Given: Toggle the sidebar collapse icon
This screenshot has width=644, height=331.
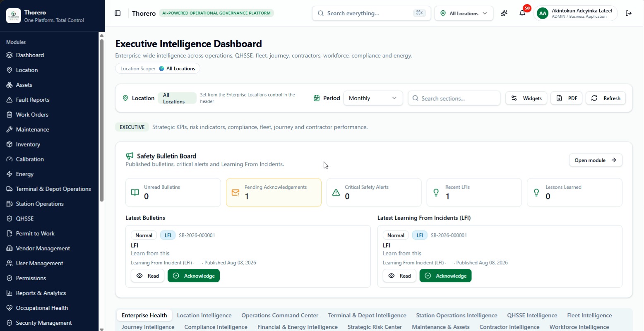Looking at the screenshot, I should pyautogui.click(x=118, y=13).
